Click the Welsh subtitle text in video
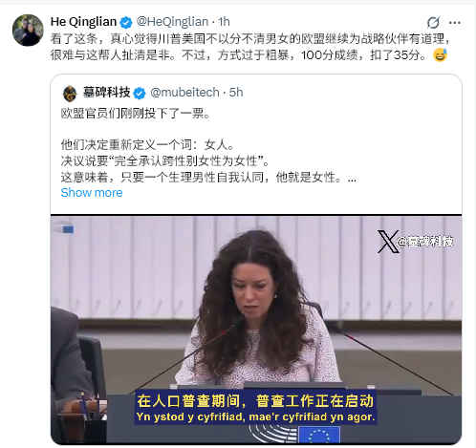476x448 pixels. click(255, 416)
